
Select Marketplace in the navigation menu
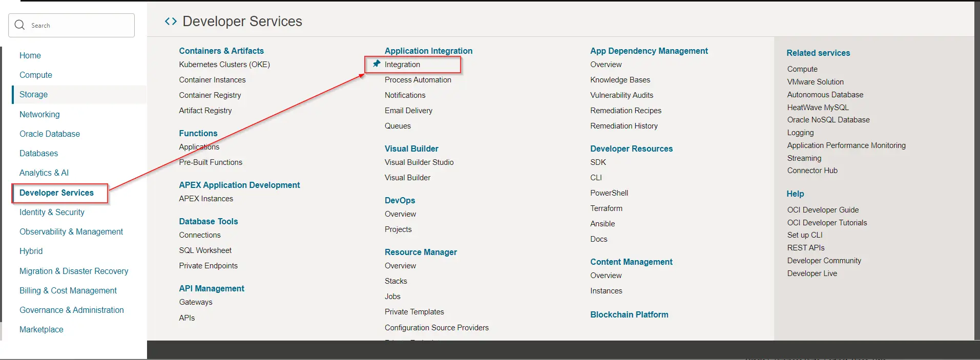click(x=41, y=330)
